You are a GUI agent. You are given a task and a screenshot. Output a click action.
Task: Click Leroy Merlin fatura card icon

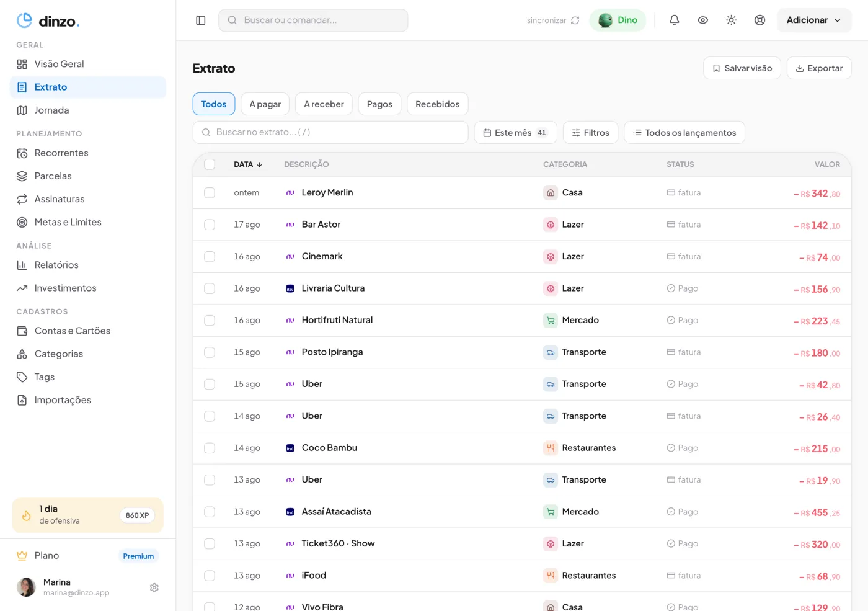[671, 193]
